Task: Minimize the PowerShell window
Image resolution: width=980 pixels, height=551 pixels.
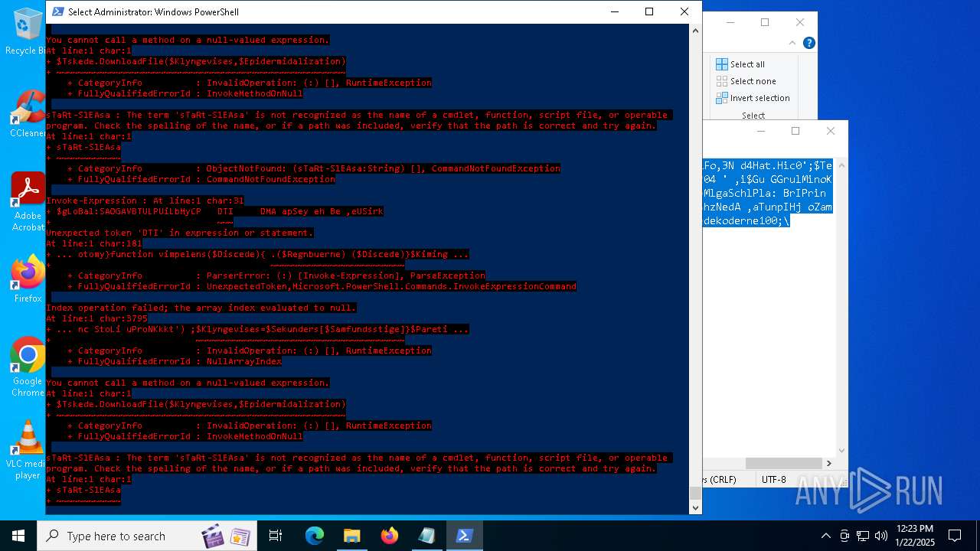Action: click(x=614, y=11)
